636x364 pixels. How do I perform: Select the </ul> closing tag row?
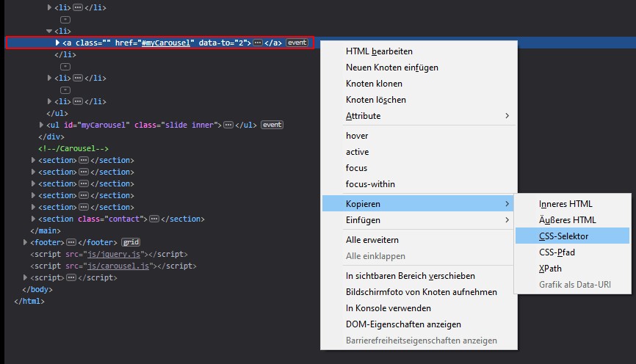[x=57, y=113]
